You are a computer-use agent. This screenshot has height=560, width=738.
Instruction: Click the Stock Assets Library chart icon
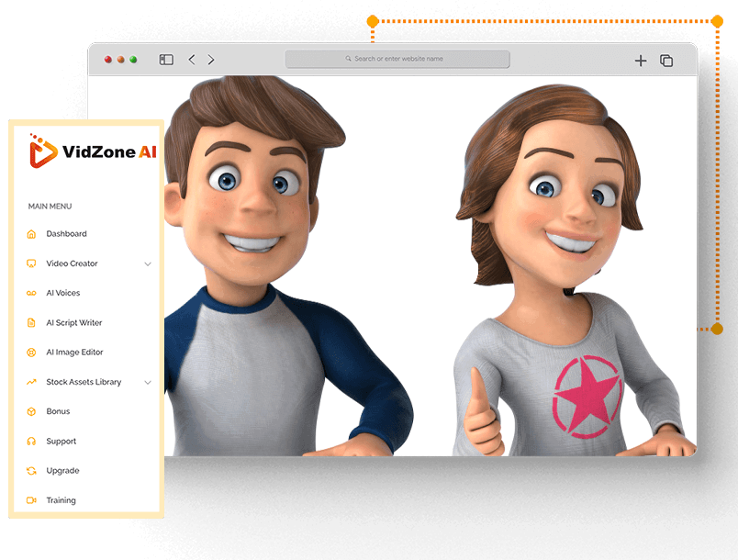click(x=31, y=382)
